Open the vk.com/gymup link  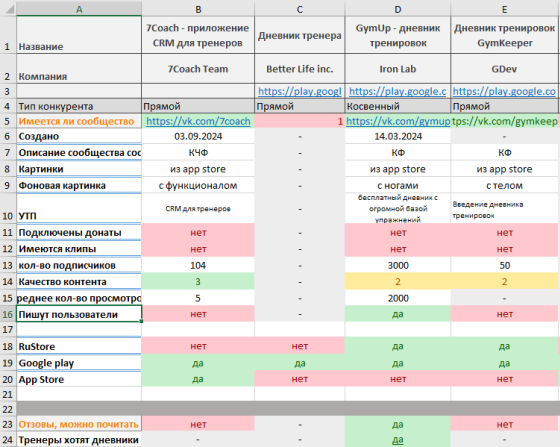(x=398, y=121)
